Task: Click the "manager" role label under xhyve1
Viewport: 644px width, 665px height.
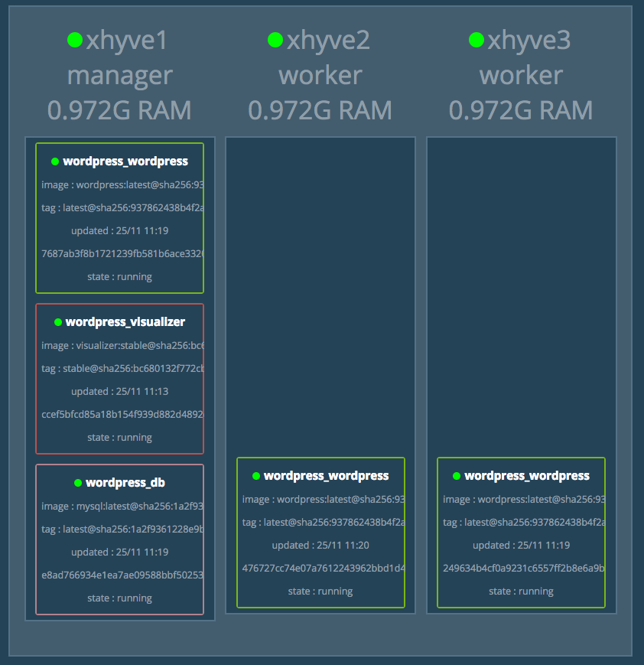Action: tap(119, 76)
